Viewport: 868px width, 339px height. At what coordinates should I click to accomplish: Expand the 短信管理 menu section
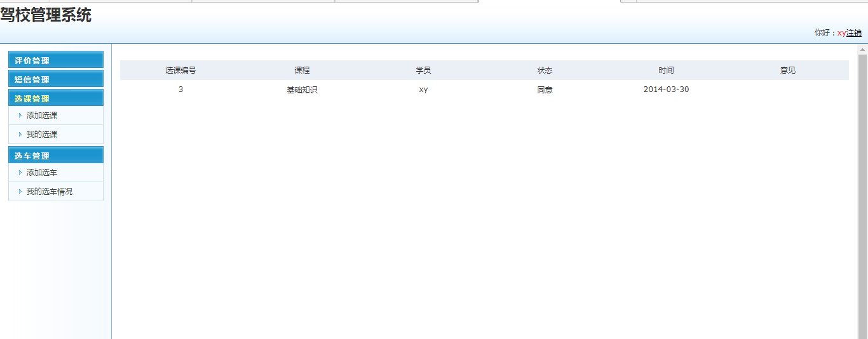56,79
